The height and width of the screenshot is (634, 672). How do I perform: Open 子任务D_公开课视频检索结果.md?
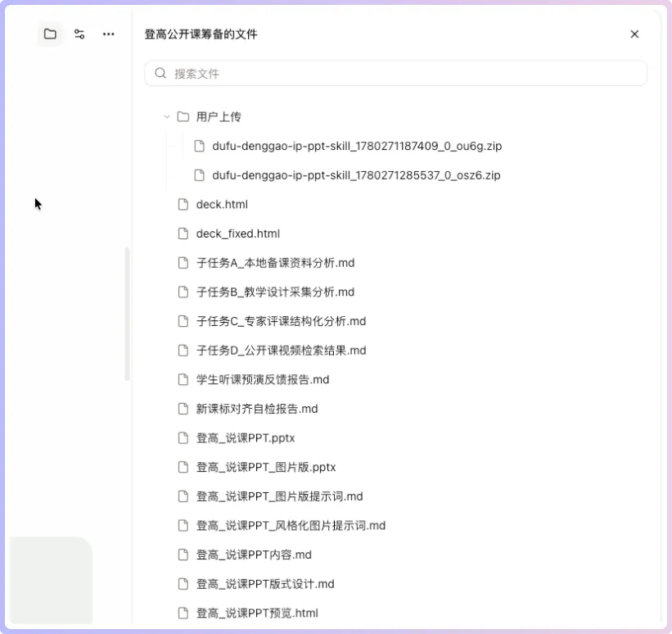[281, 350]
